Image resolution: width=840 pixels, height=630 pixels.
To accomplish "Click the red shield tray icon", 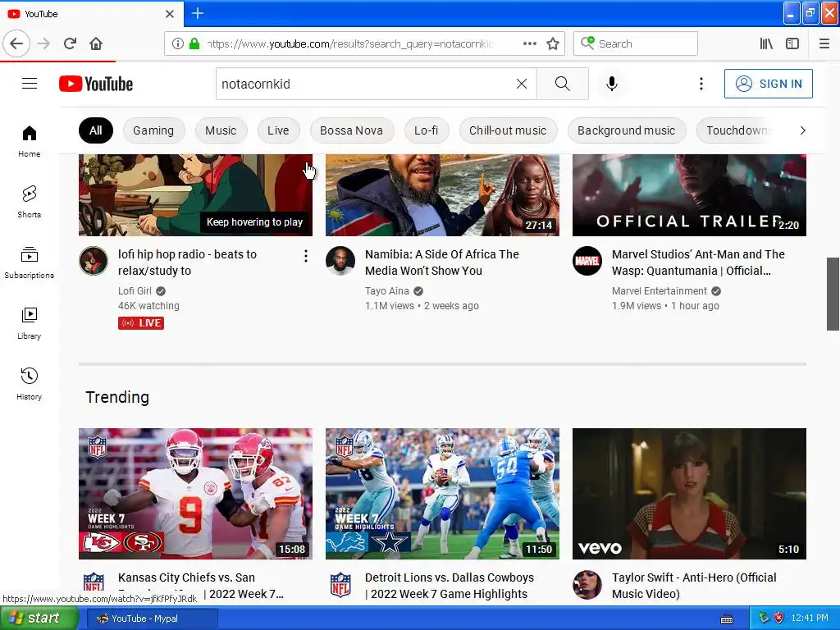I will click(779, 619).
